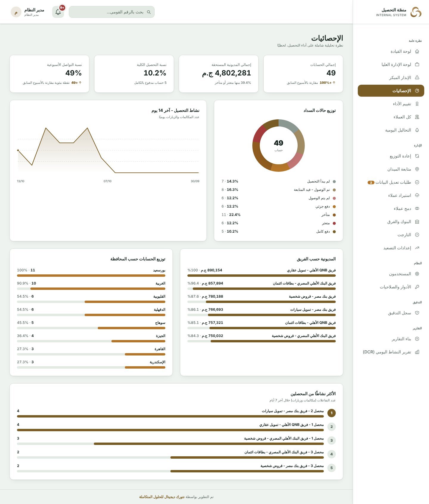Screen dimensions: 429x504
Task: Click the تقييم الأداء award icon
Action: (x=417, y=104)
